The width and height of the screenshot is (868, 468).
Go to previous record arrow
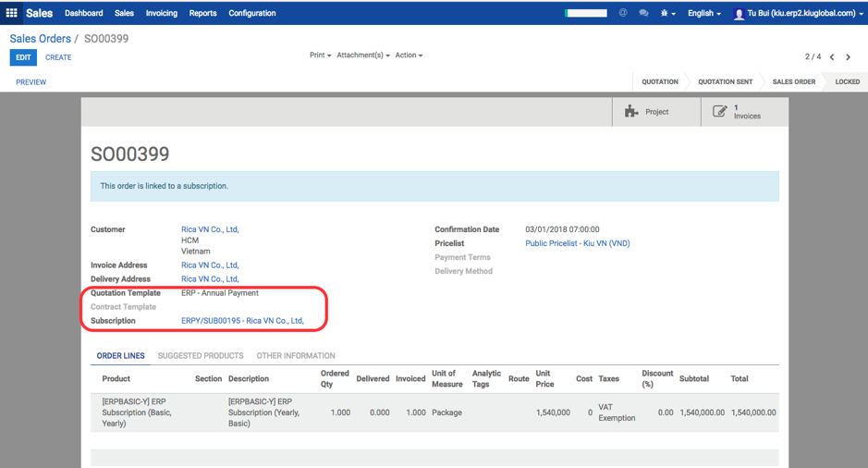[x=832, y=57]
